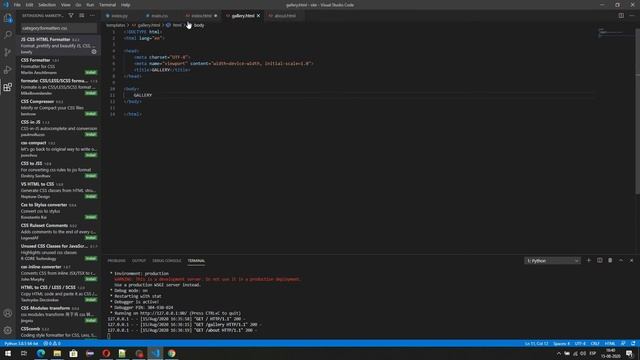
Task: Open the File menu
Action: click(x=17, y=5)
